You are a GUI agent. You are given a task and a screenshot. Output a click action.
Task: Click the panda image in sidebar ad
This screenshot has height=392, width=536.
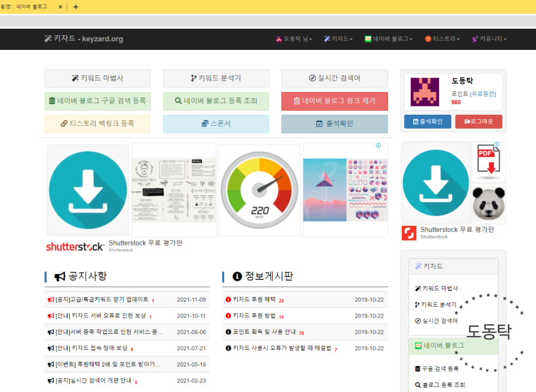tap(488, 203)
